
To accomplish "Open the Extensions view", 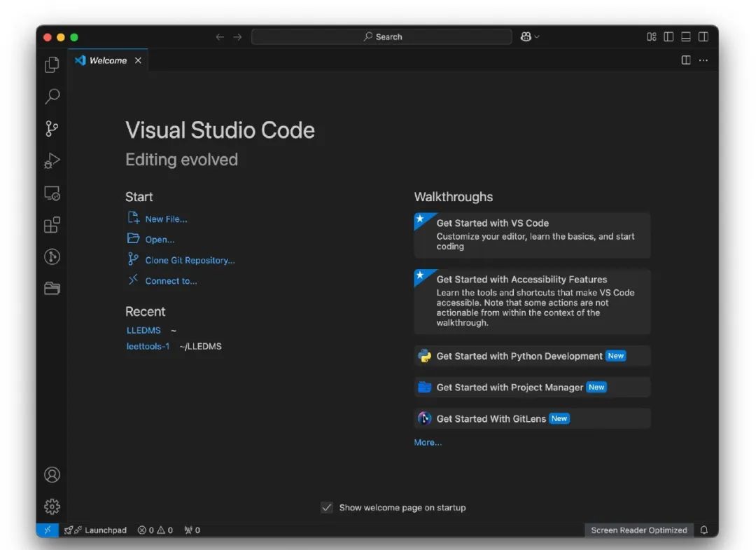I will point(52,225).
